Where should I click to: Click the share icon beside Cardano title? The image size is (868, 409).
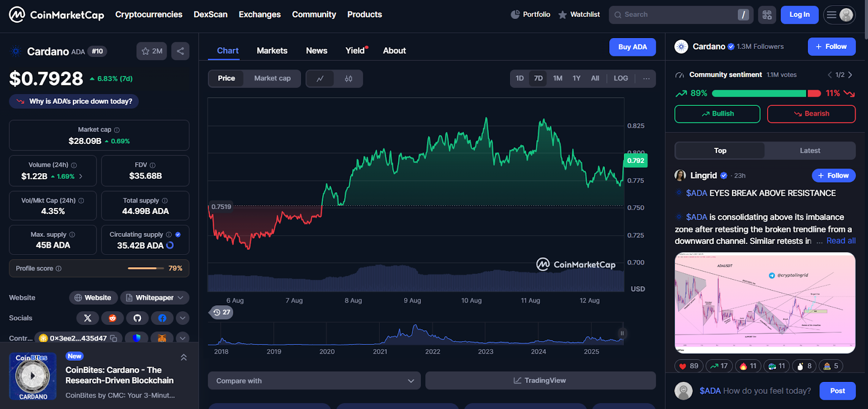pyautogui.click(x=180, y=51)
